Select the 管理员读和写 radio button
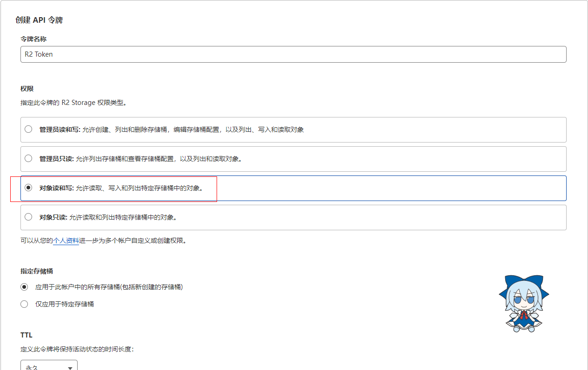The height and width of the screenshot is (370, 588). pos(28,129)
